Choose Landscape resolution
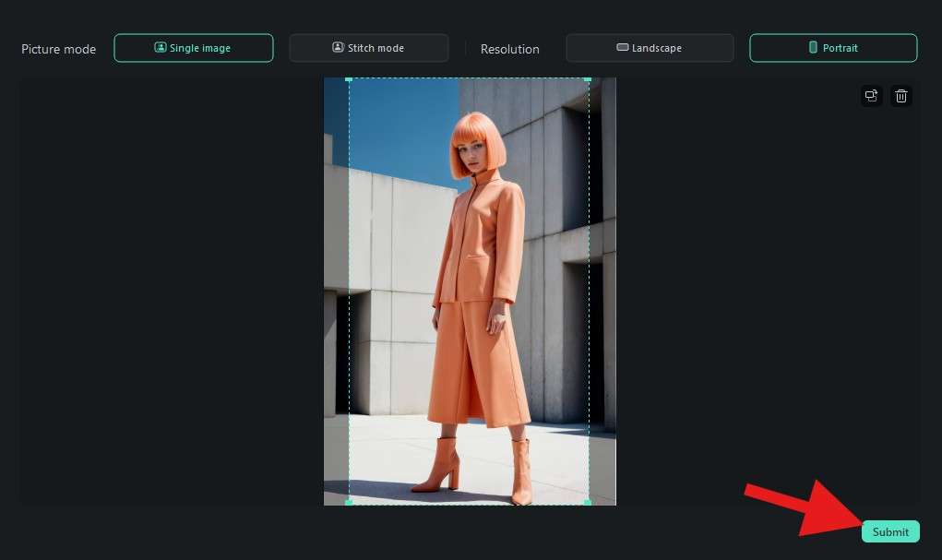This screenshot has height=560, width=942. click(x=650, y=48)
